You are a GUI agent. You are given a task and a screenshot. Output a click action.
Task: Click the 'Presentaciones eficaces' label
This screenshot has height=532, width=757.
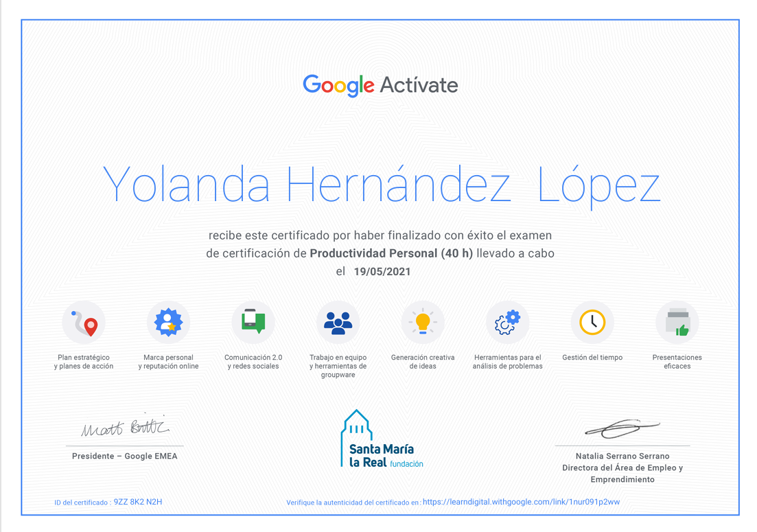point(677,362)
